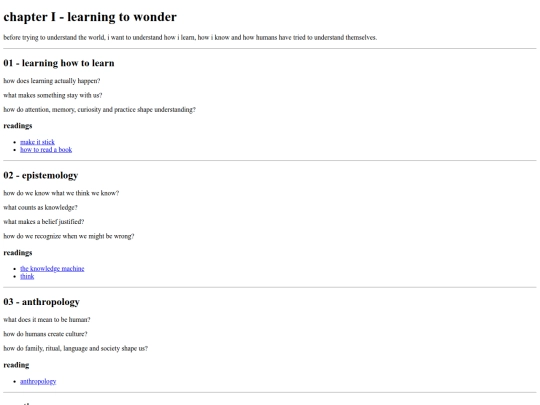Click 'what does it mean to be human?'

[x=47, y=320]
